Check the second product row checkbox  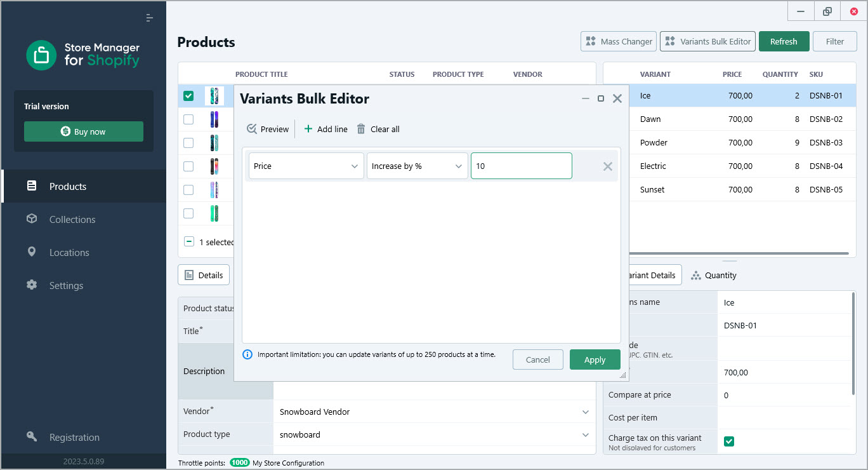tap(188, 119)
